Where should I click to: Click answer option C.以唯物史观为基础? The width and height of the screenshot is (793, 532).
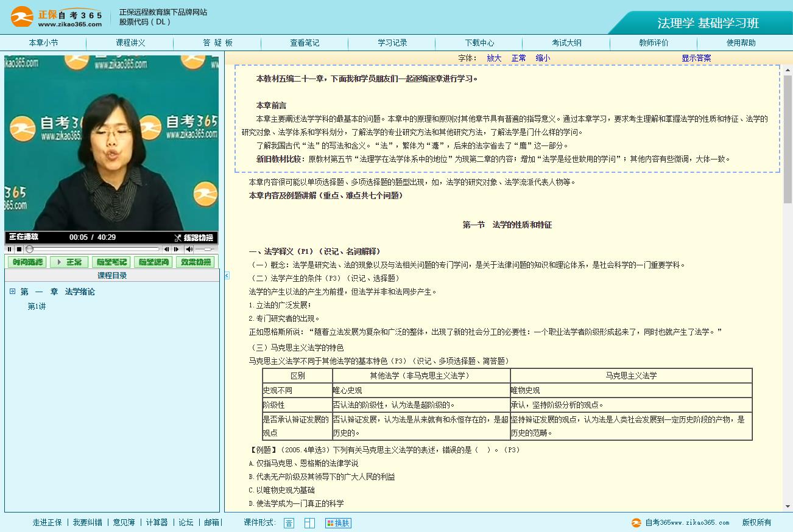[x=281, y=491]
